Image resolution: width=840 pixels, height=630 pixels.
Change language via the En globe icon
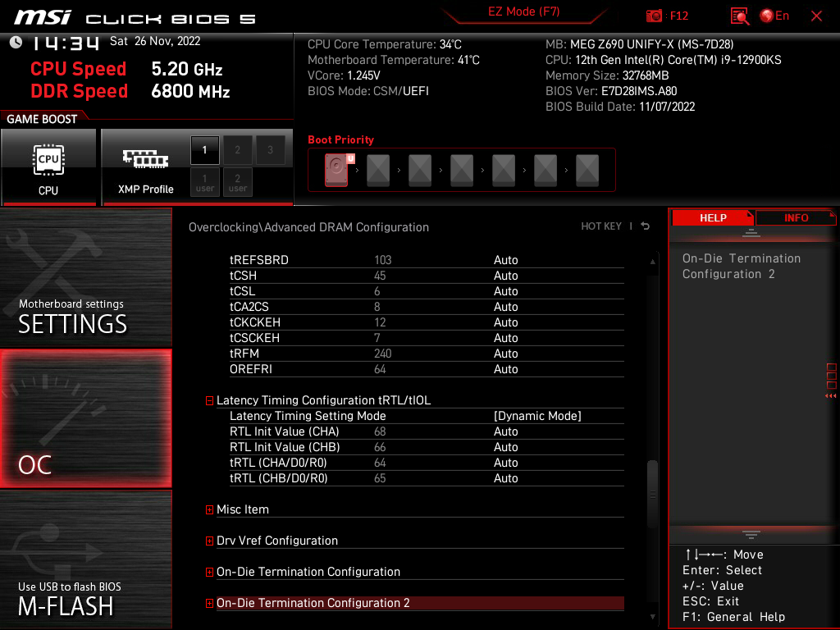point(774,16)
